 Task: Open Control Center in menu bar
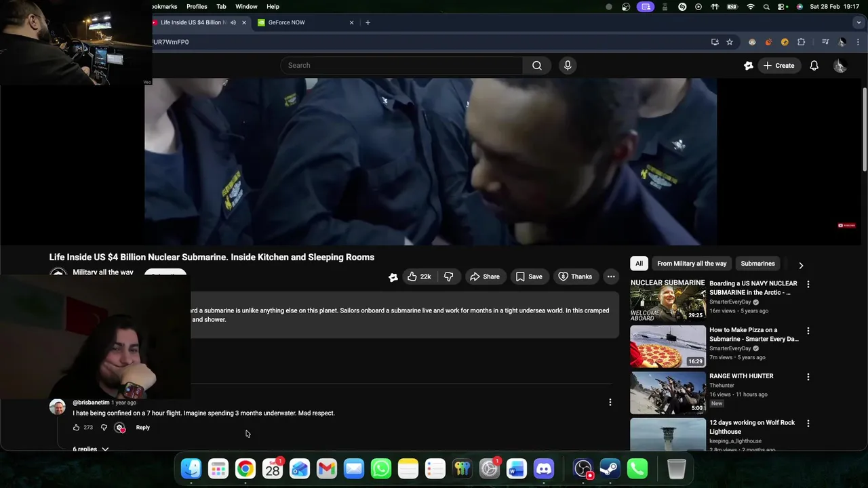point(783,7)
